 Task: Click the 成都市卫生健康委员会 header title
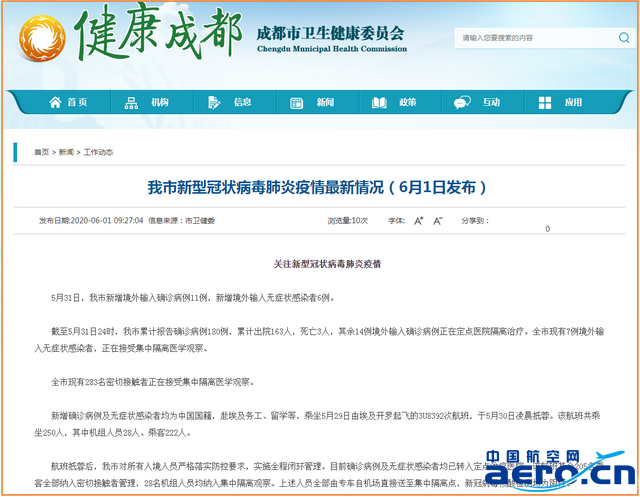330,33
